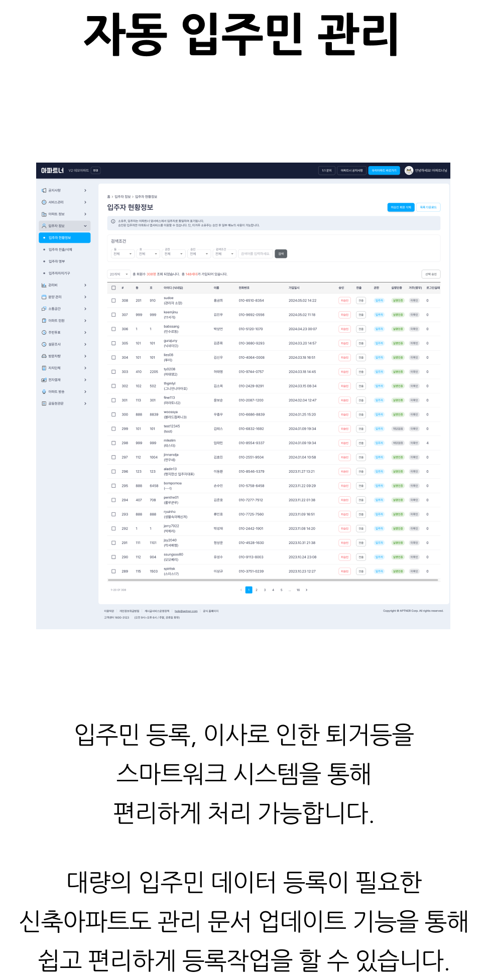Click the 변경 button next to apartment name

point(95,171)
